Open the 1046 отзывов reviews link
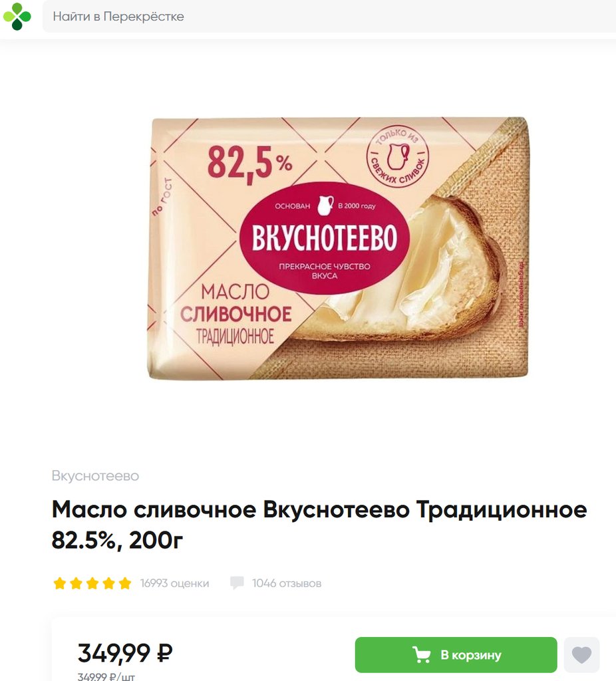616x681 pixels. (x=287, y=583)
